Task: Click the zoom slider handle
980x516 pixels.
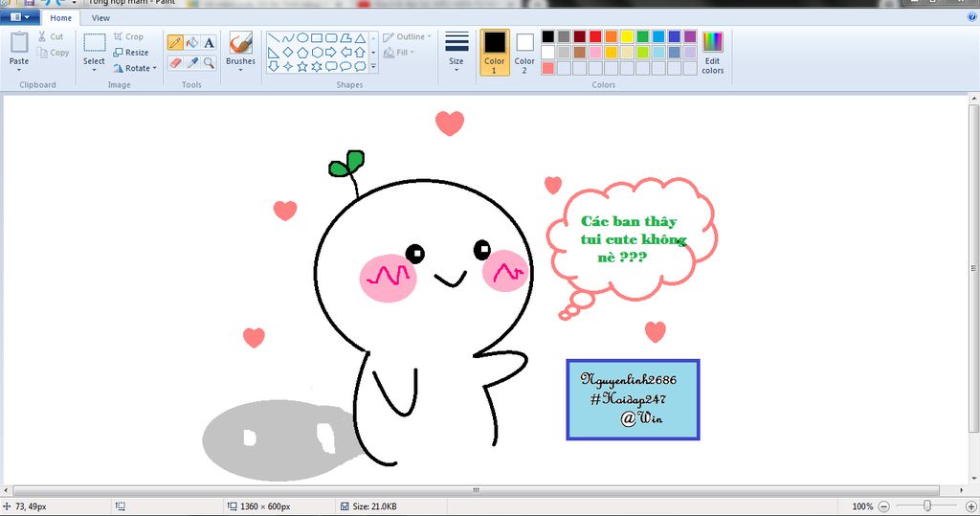Action: click(x=927, y=505)
